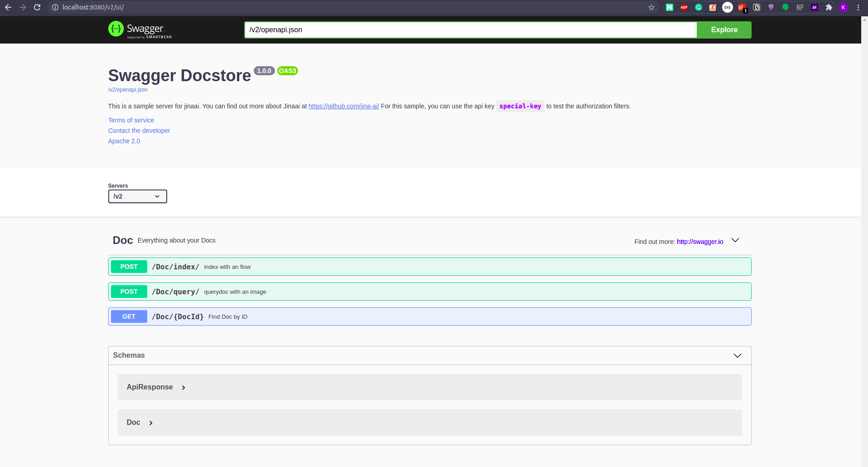Open the Adblock Plus extension
Viewport: 868px width, 467px height.
click(x=684, y=7)
